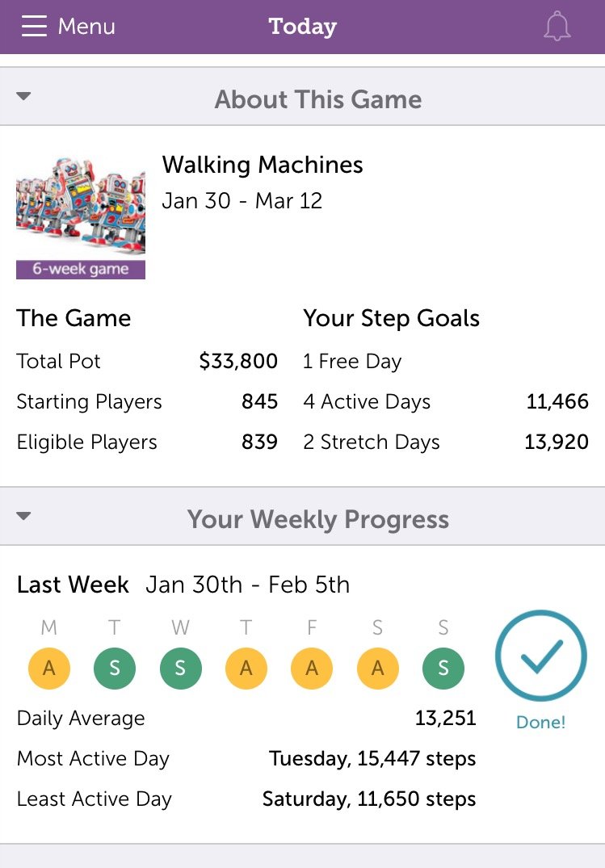Tap Sunday's green S day badge
The image size is (605, 868).
coord(443,669)
